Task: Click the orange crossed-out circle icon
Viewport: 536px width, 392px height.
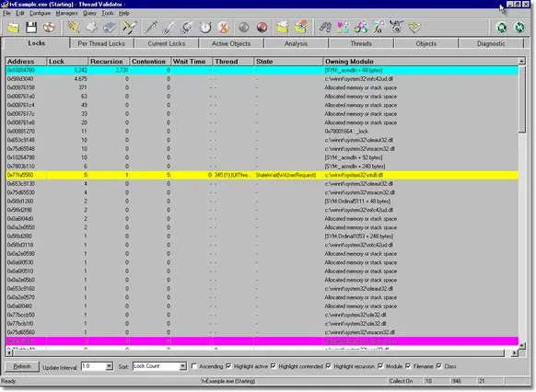Action: click(224, 28)
